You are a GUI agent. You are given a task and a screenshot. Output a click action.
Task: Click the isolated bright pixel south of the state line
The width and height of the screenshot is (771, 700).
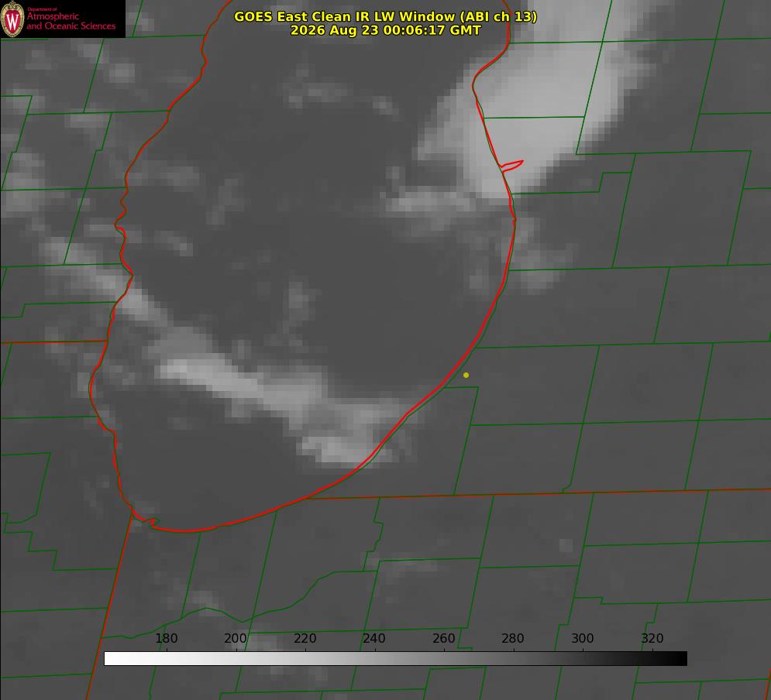click(566, 545)
